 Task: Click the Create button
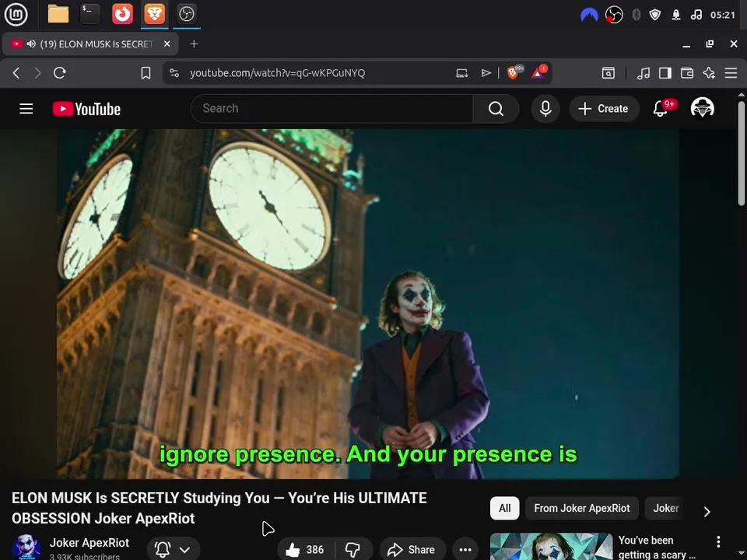pos(604,109)
